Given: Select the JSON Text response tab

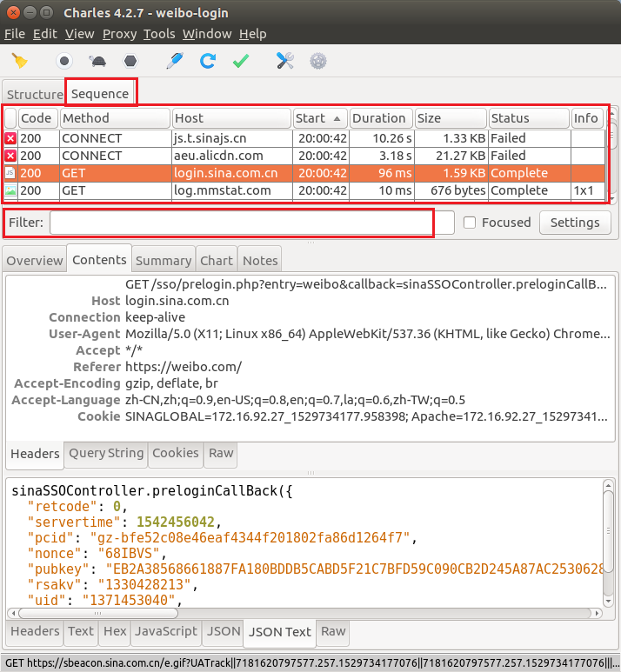Looking at the screenshot, I should (x=280, y=632).
